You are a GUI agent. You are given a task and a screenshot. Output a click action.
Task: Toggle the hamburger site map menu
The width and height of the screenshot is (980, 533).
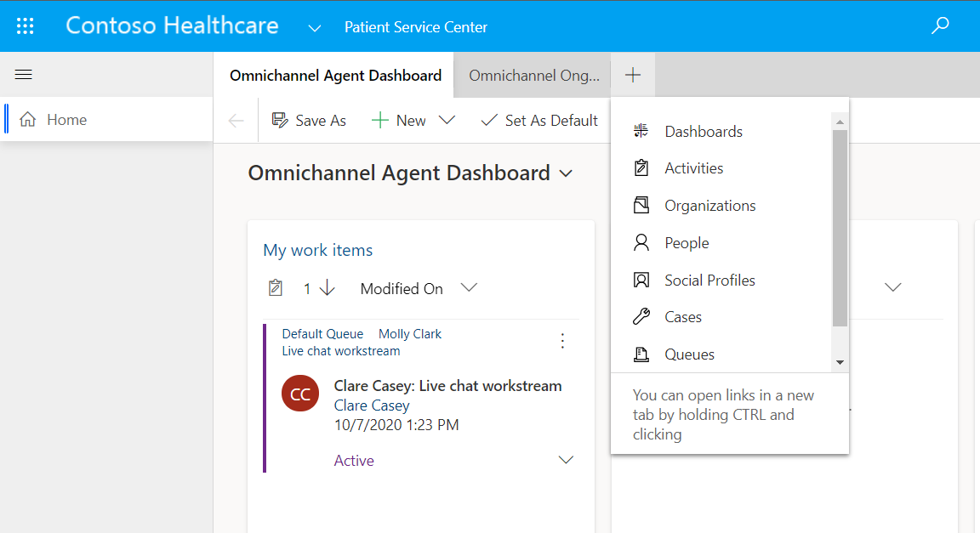tap(24, 75)
